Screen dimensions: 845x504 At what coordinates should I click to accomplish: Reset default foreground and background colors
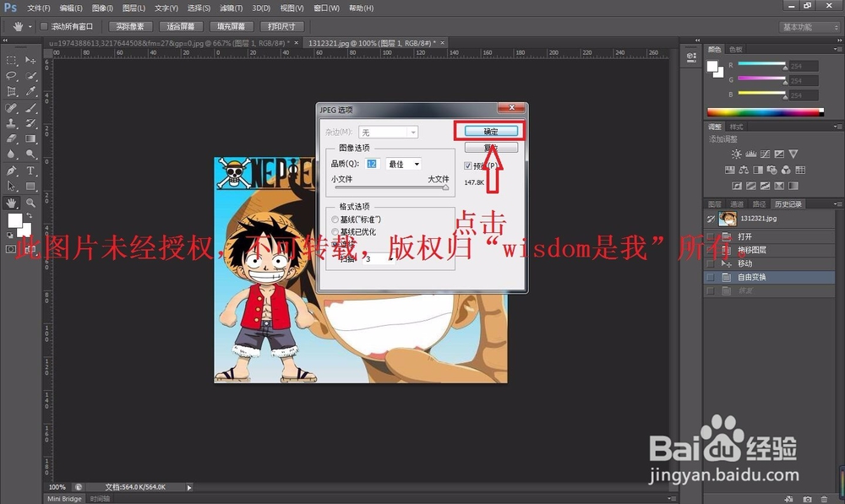(9, 236)
